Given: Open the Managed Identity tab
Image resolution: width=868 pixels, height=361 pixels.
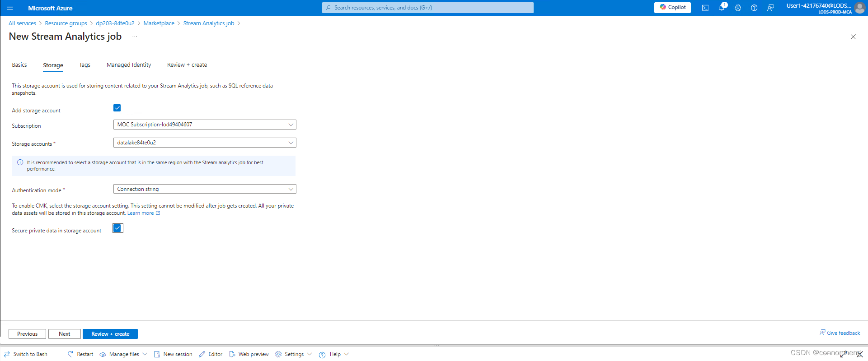Looking at the screenshot, I should tap(129, 65).
